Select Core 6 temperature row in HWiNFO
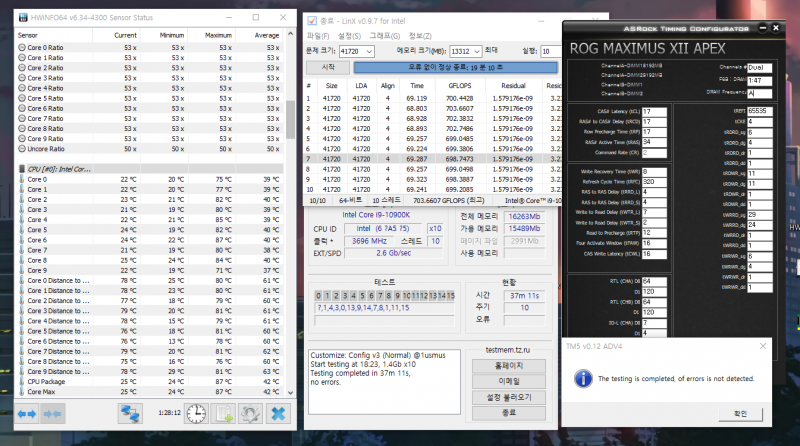 click(x=150, y=240)
